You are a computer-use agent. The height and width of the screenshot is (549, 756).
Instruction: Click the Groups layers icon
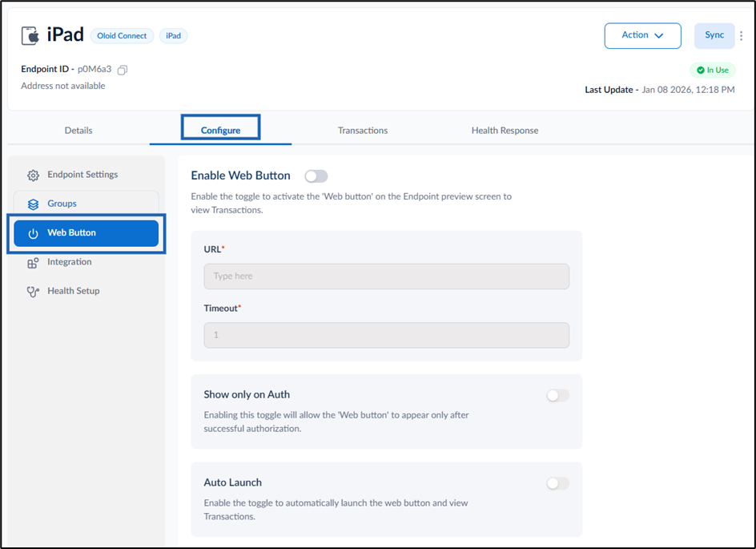[33, 204]
